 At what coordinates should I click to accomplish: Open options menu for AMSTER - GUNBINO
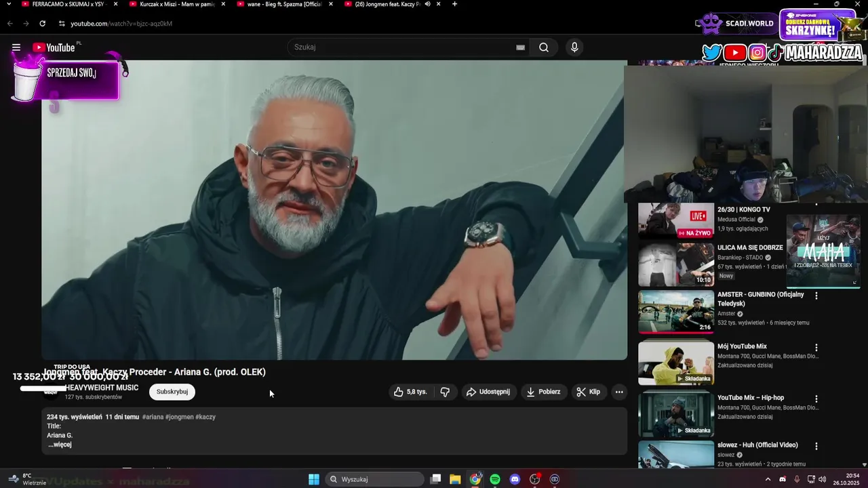[x=816, y=296]
